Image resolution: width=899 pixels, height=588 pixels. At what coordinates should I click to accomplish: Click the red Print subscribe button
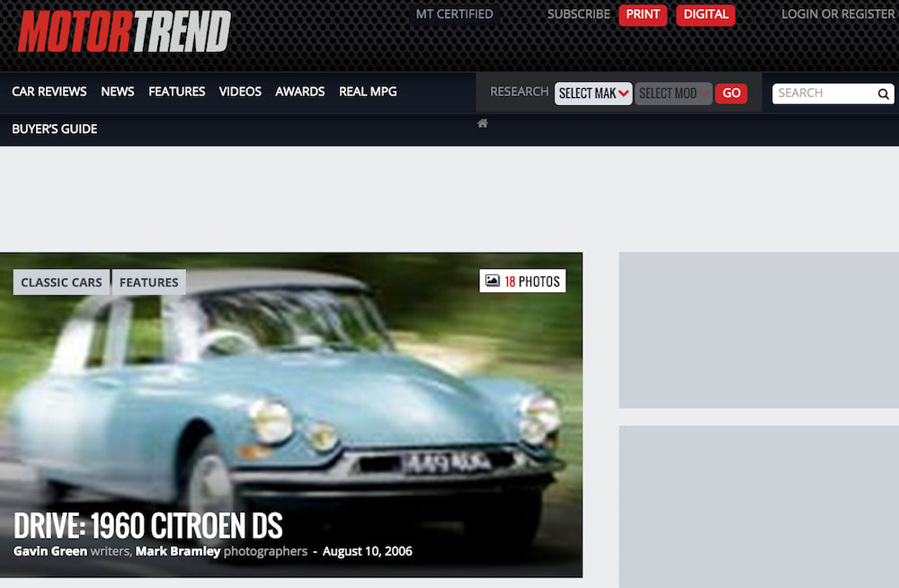tap(643, 15)
